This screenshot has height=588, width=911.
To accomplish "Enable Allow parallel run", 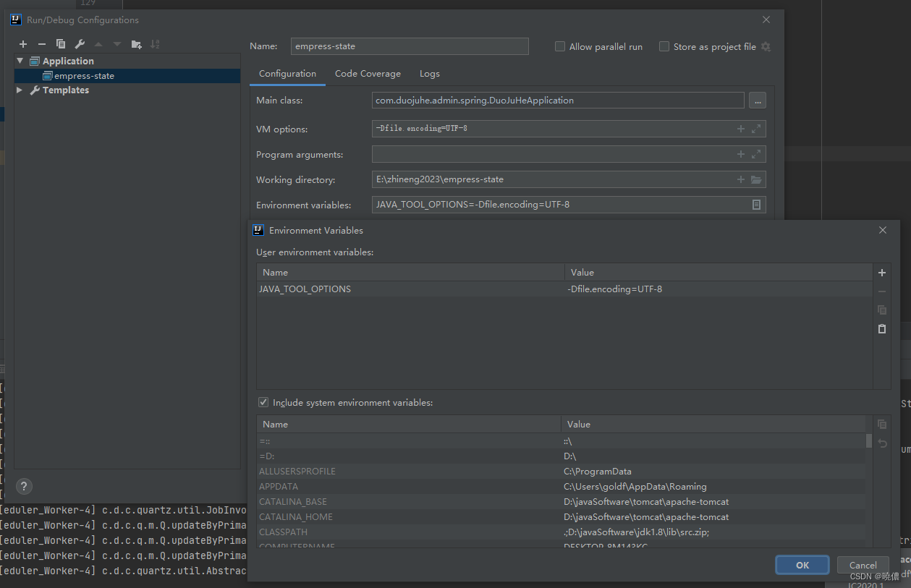I will tap(559, 46).
